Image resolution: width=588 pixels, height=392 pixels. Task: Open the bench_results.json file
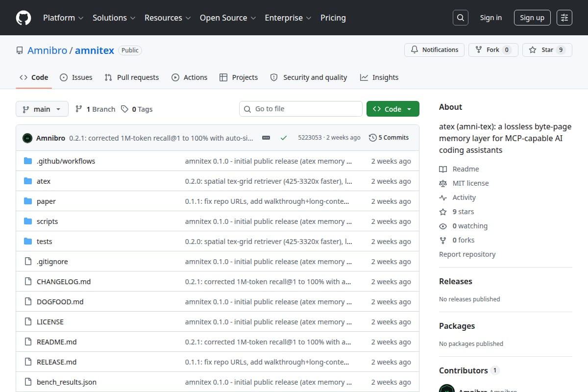pos(67,382)
